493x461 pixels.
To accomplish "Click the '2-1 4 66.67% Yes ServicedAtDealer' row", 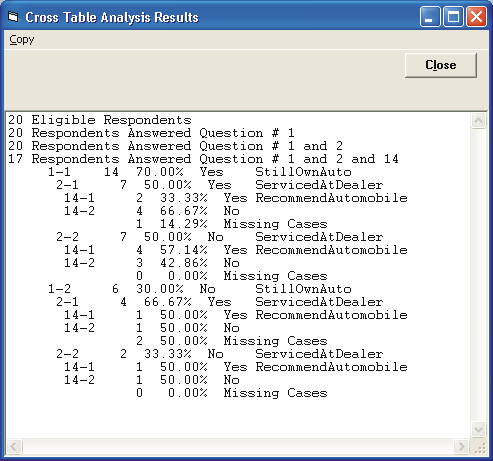I will coord(220,302).
